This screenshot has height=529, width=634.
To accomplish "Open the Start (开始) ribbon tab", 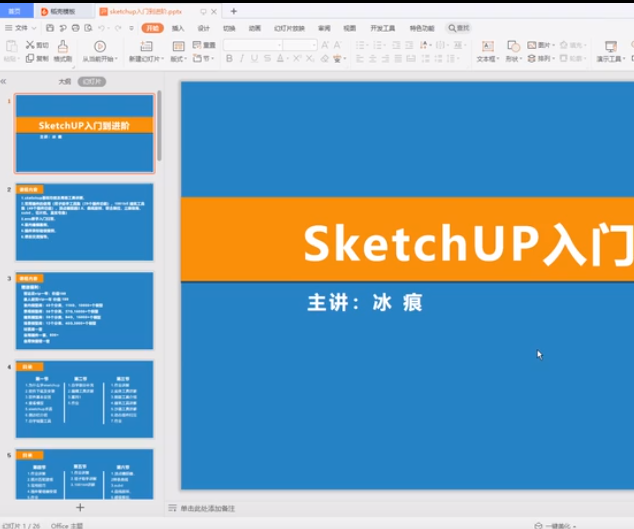I will click(152, 28).
